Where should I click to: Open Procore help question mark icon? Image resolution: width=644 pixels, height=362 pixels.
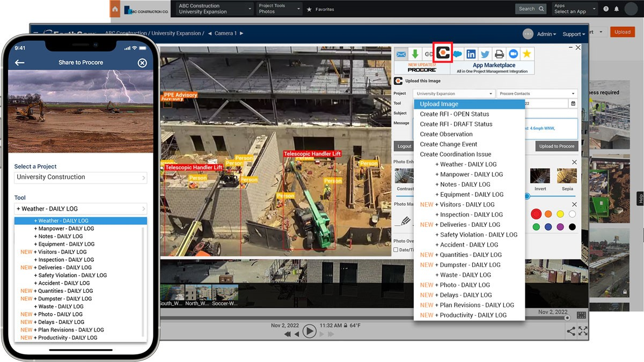point(606,9)
